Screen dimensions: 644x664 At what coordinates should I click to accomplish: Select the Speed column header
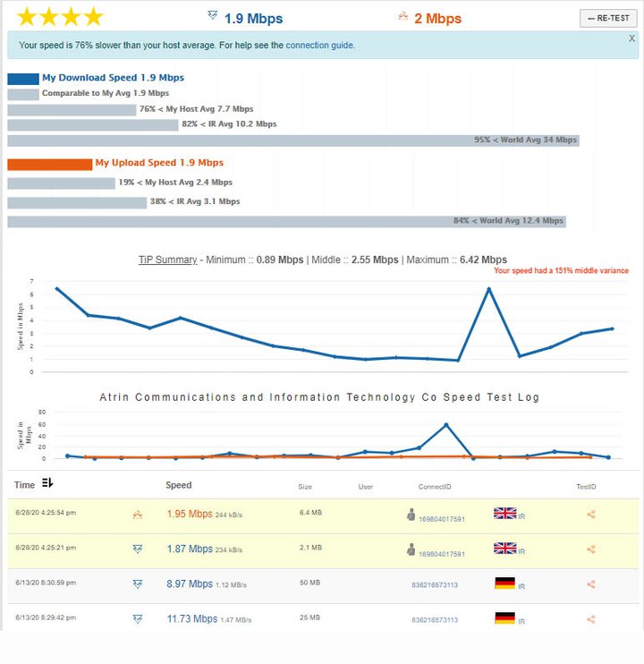(179, 485)
